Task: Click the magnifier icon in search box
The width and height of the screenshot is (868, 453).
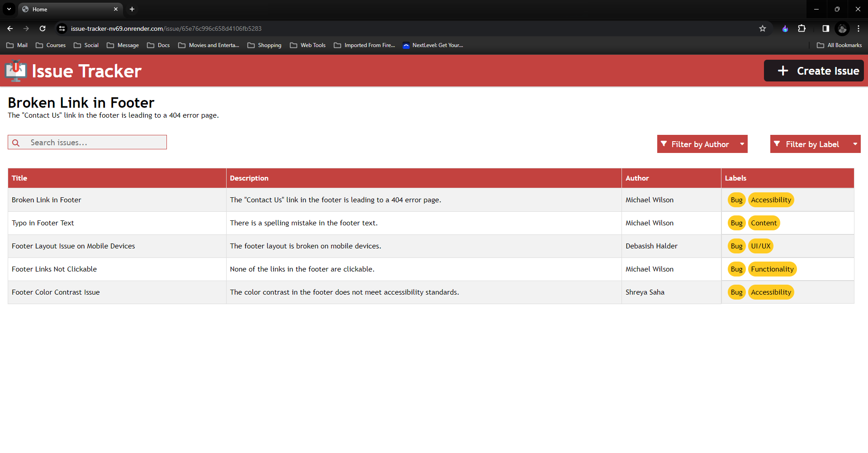Action: click(x=16, y=143)
